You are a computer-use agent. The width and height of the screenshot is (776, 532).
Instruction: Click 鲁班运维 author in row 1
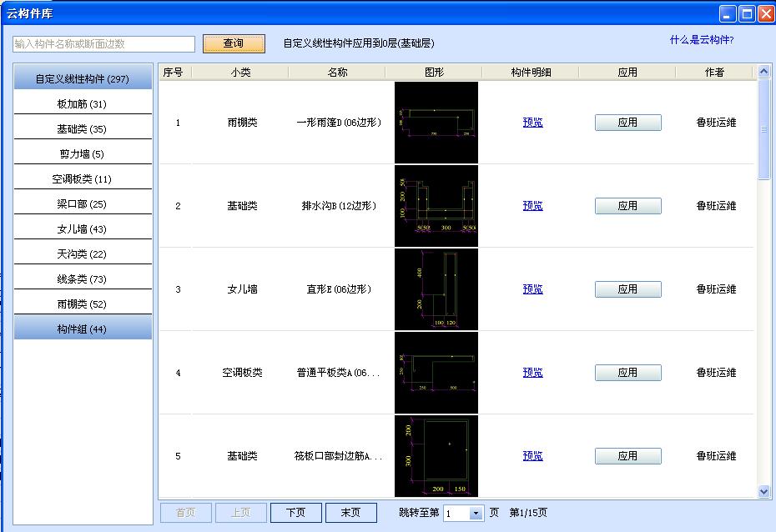coord(716,122)
